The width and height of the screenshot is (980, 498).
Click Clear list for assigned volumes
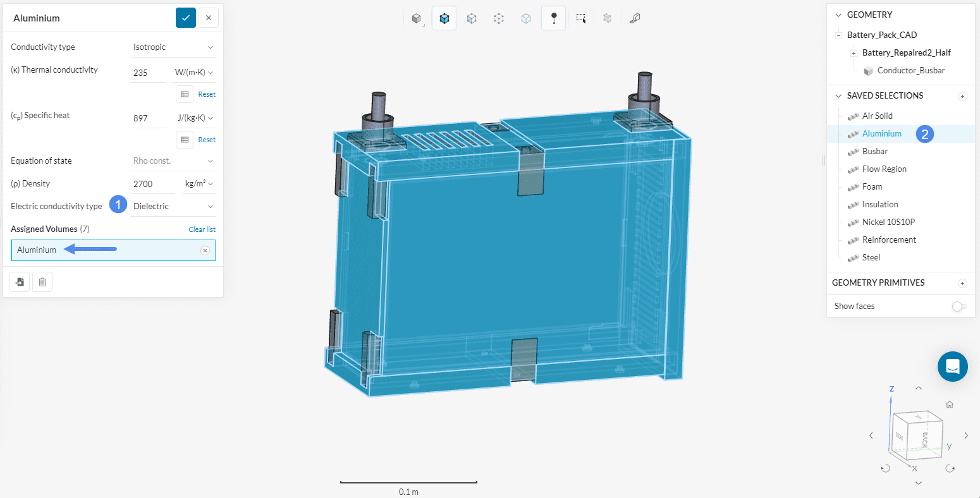click(202, 229)
